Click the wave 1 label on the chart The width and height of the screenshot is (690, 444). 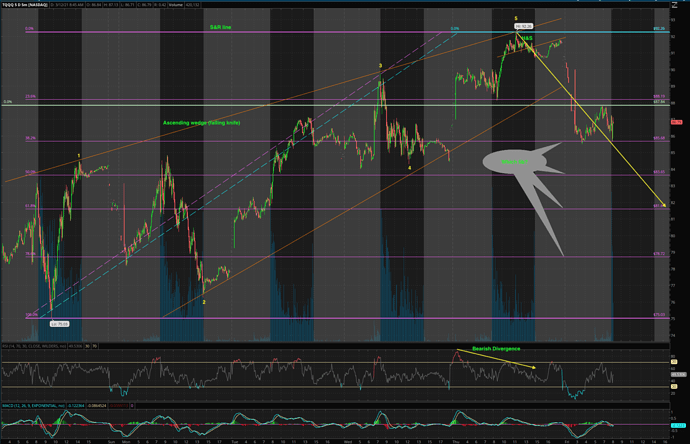pyautogui.click(x=79, y=155)
